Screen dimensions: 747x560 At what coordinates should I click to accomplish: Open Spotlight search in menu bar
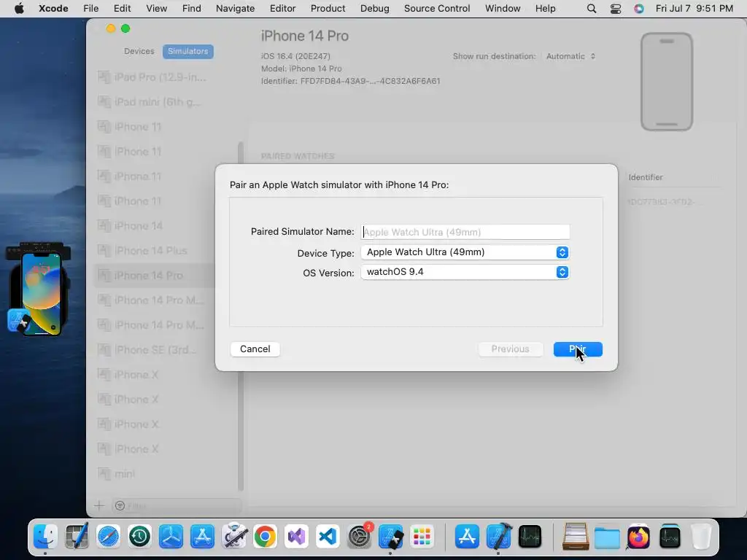591,9
